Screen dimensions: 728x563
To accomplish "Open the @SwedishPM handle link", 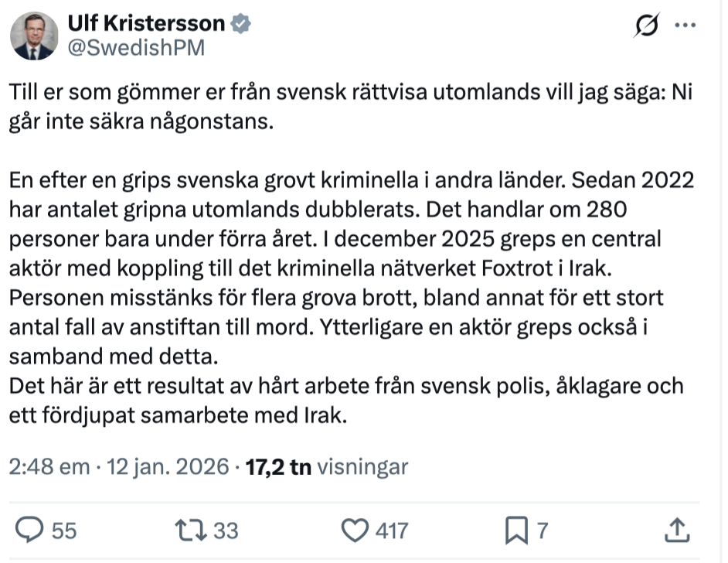I will click(x=136, y=48).
